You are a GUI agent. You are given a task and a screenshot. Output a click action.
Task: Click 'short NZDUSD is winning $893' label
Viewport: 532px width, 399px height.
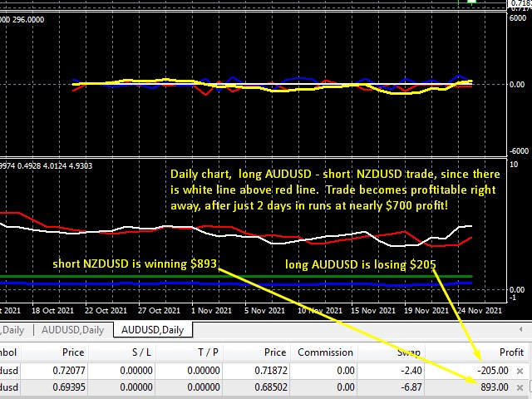pos(135,264)
